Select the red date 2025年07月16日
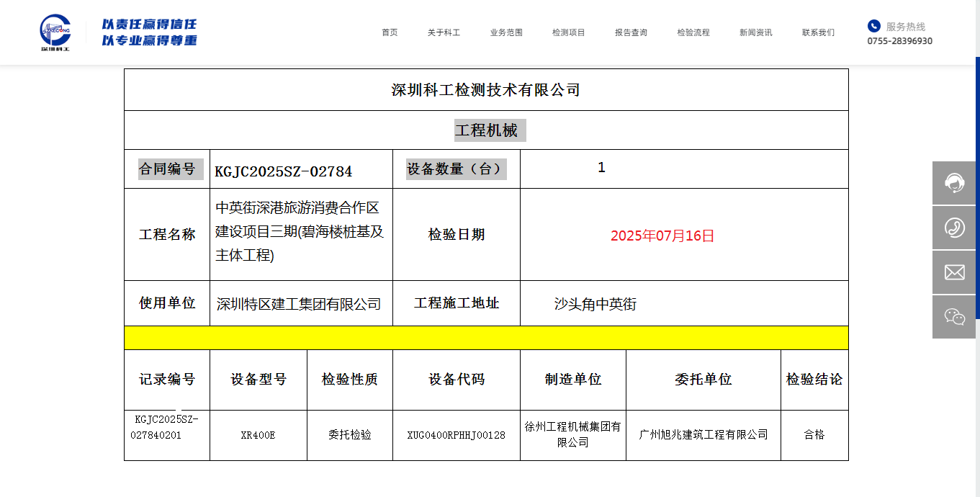This screenshot has height=497, width=980. [662, 236]
